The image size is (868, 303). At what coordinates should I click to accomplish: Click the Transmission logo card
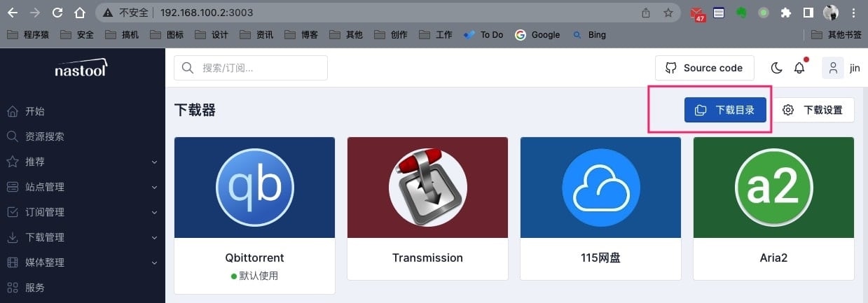pyautogui.click(x=427, y=187)
